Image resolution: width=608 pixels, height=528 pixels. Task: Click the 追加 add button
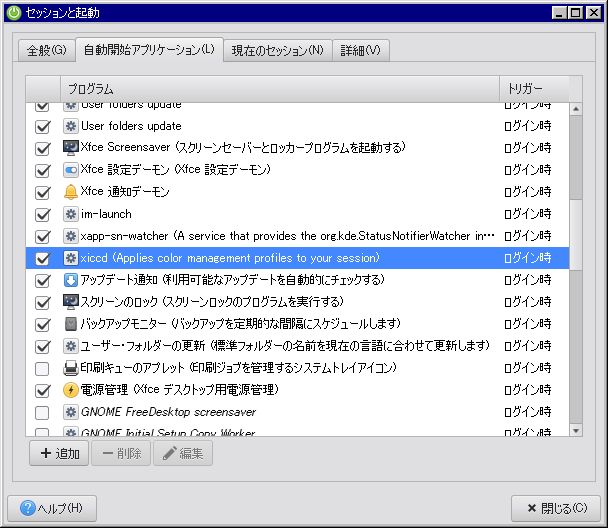point(59,453)
